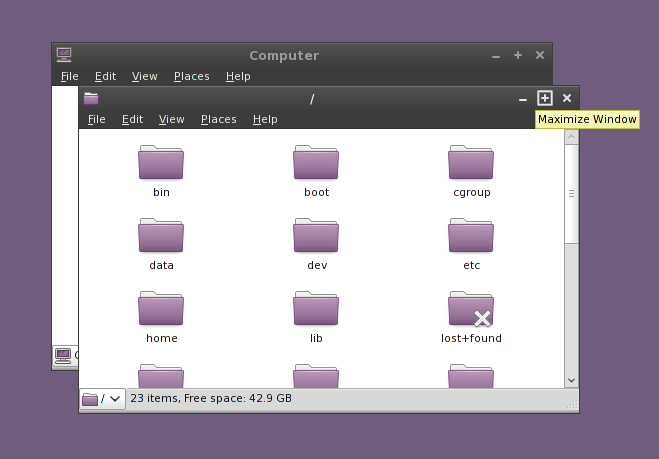The image size is (659, 459).
Task: Select the cgroup folder icon
Action: pyautogui.click(x=471, y=162)
